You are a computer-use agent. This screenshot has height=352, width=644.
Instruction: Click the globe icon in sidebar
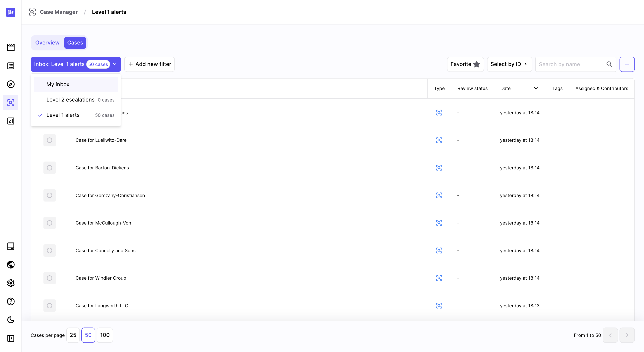click(x=10, y=265)
